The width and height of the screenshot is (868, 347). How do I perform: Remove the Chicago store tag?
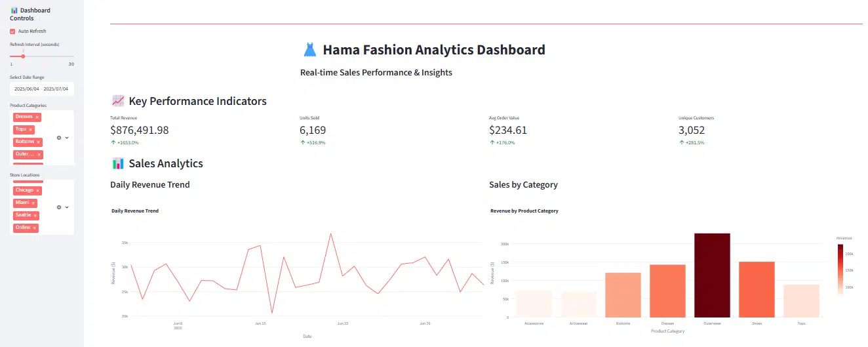pos(38,190)
